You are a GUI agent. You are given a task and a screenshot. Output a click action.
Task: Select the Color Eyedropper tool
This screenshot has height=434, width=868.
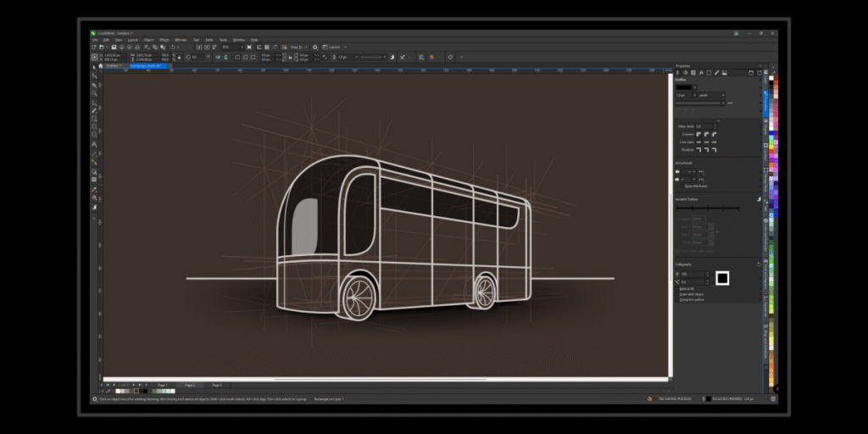click(94, 189)
